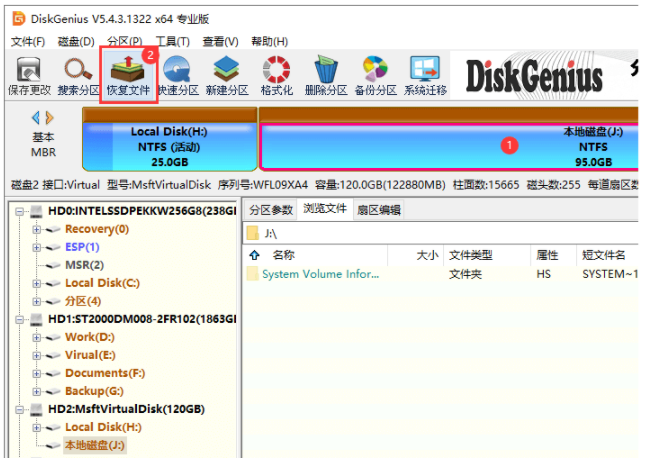
Task: Expand the Local Disk(C:) node
Action: (37, 284)
